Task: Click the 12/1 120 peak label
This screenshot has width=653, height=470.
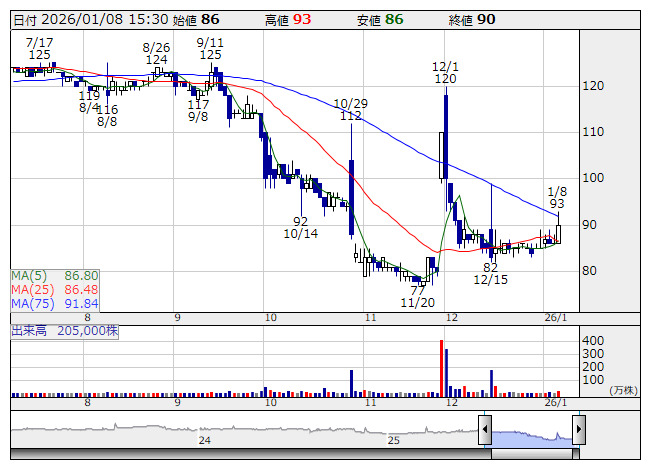Action: point(445,72)
